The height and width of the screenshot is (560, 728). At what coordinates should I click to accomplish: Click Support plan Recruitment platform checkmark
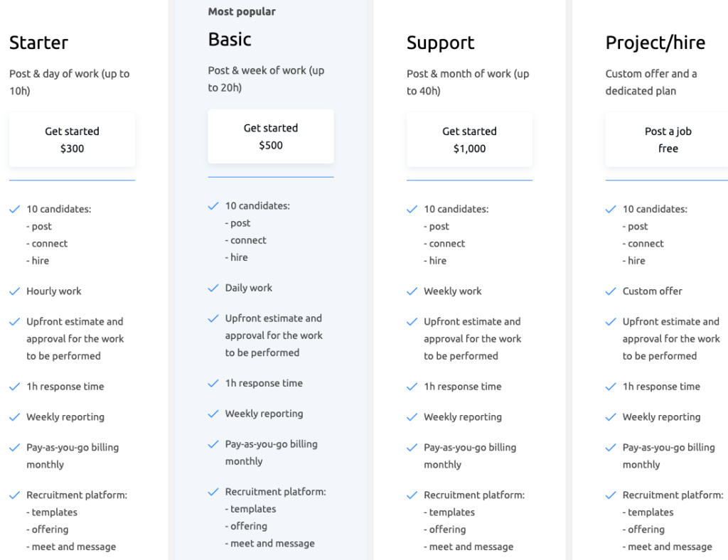pyautogui.click(x=412, y=495)
